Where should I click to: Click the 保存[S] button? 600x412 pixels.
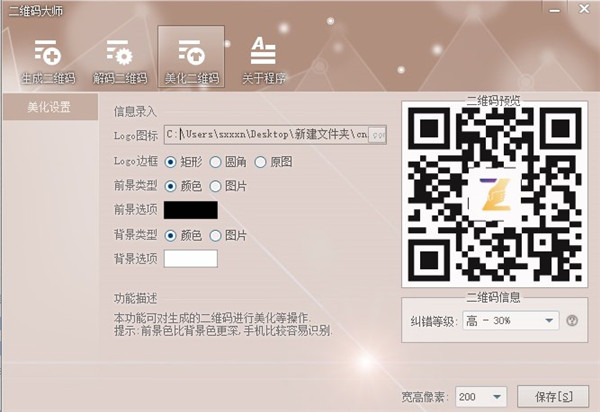553,396
